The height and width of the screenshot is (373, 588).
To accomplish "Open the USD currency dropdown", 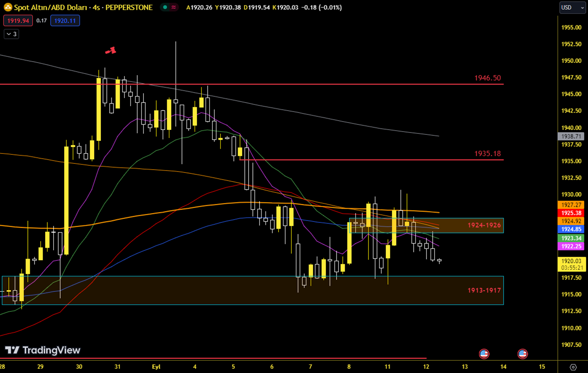I will pos(572,8).
